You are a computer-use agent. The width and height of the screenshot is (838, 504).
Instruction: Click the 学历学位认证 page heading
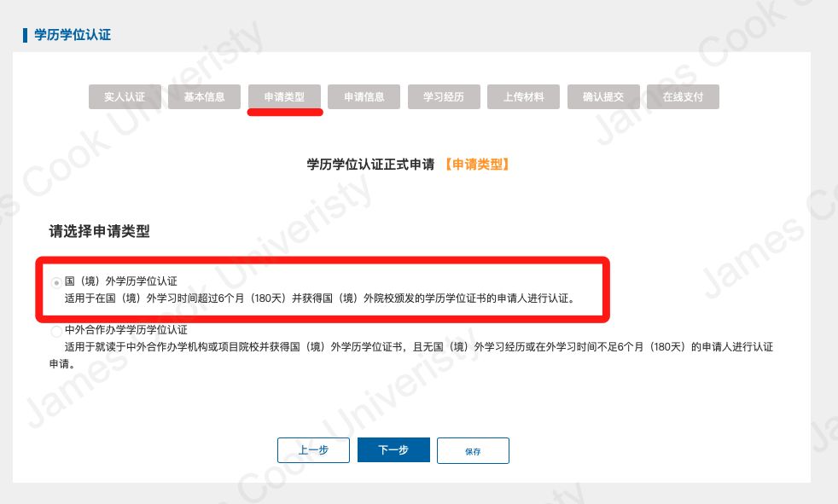click(x=73, y=35)
